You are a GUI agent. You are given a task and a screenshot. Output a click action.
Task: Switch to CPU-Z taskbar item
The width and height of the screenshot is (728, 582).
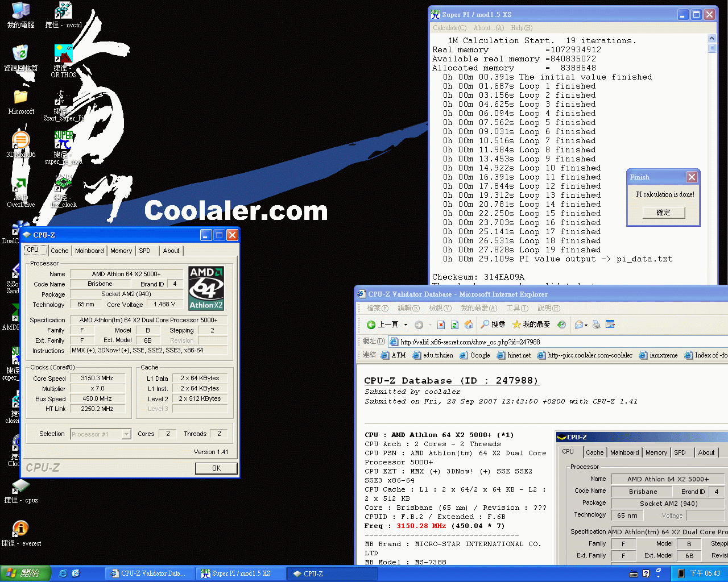(331, 573)
